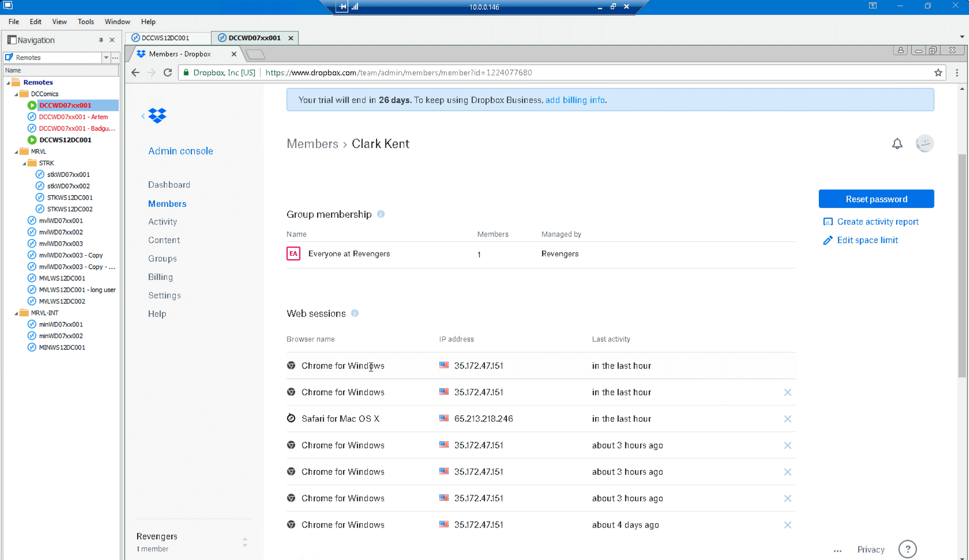Viewport: 969px width, 560px height.
Task: Go back to Members breadcrumb
Action: [312, 144]
